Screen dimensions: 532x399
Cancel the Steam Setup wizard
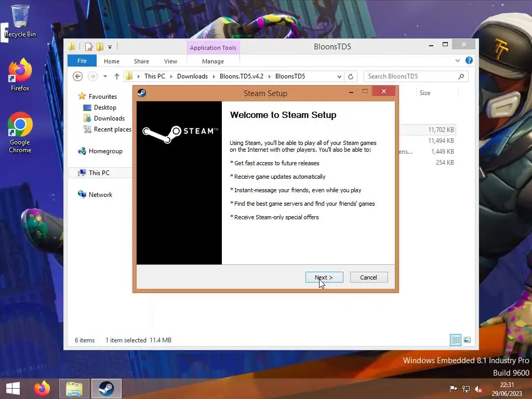(369, 277)
